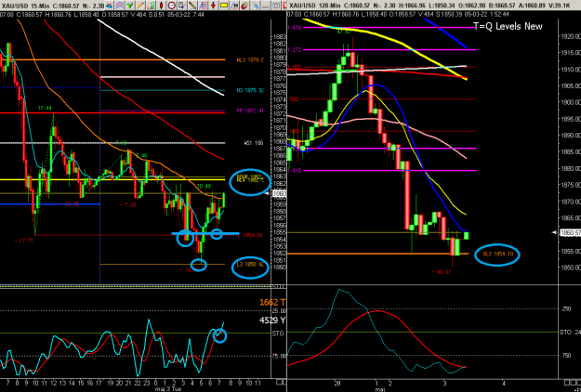Click the 1920.00 price on 120-Min axis
Image resolution: width=581 pixels, height=392 pixels.
pyautogui.click(x=570, y=36)
